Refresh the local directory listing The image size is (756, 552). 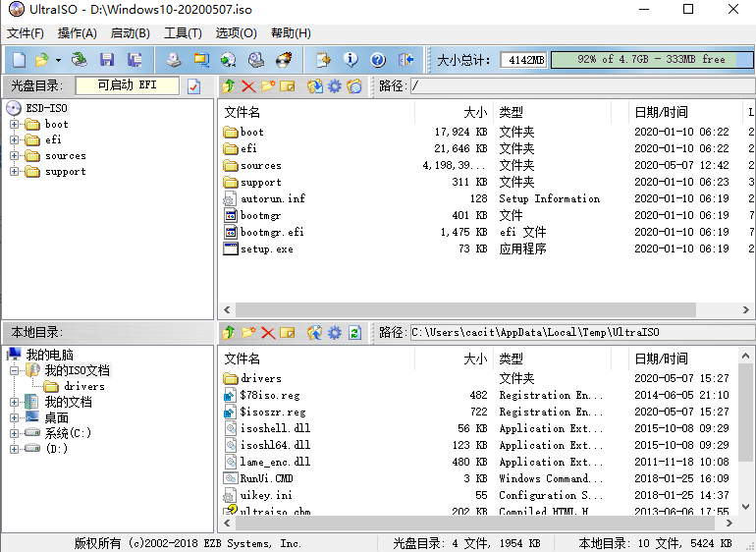click(354, 332)
